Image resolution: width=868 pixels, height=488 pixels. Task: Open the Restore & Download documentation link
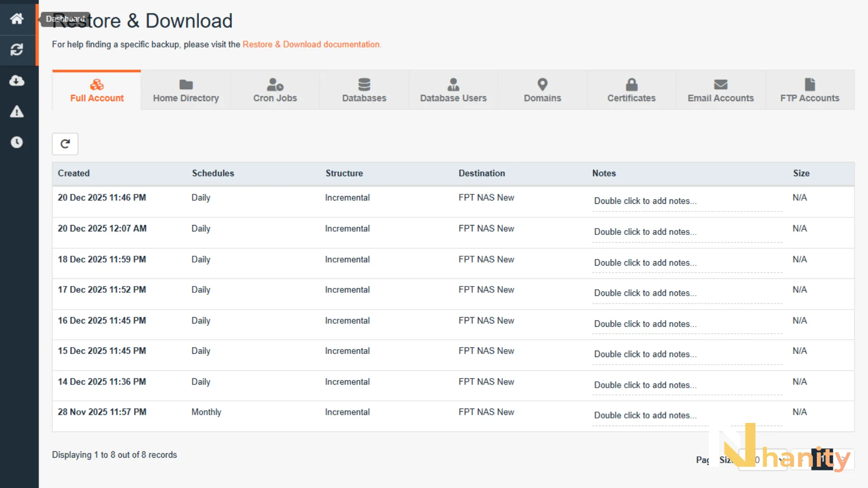point(312,44)
